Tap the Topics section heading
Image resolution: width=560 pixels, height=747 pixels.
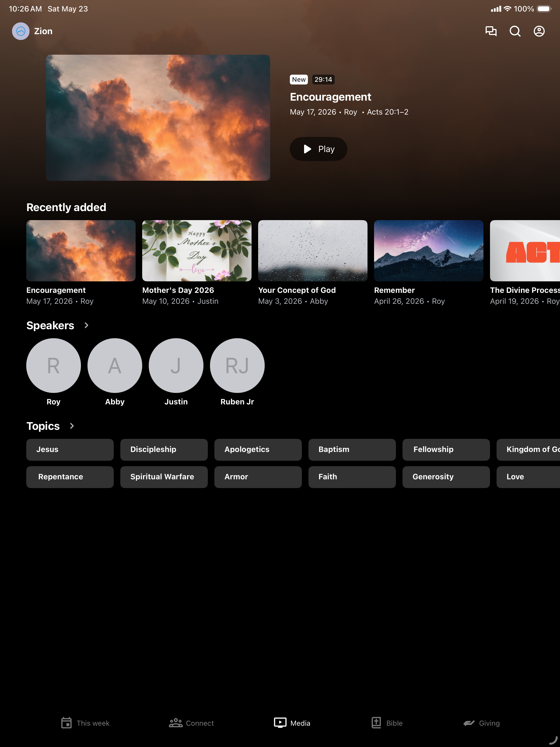tap(43, 426)
